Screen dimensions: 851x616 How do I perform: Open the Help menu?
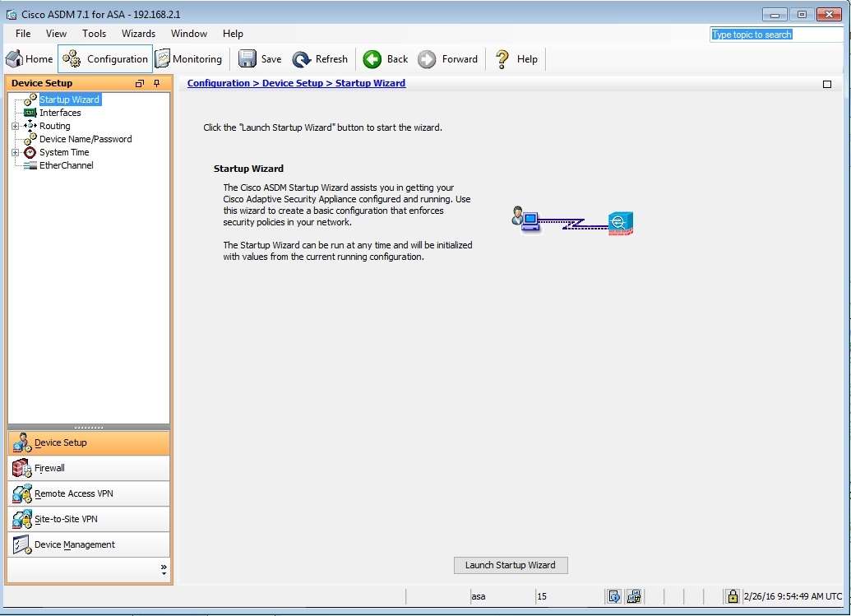233,34
